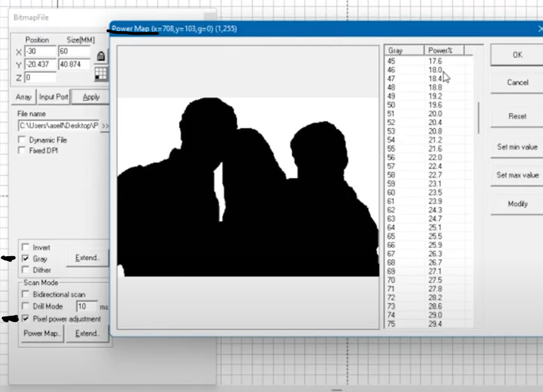
Task: Click the Power% column header
Action: pyautogui.click(x=443, y=51)
